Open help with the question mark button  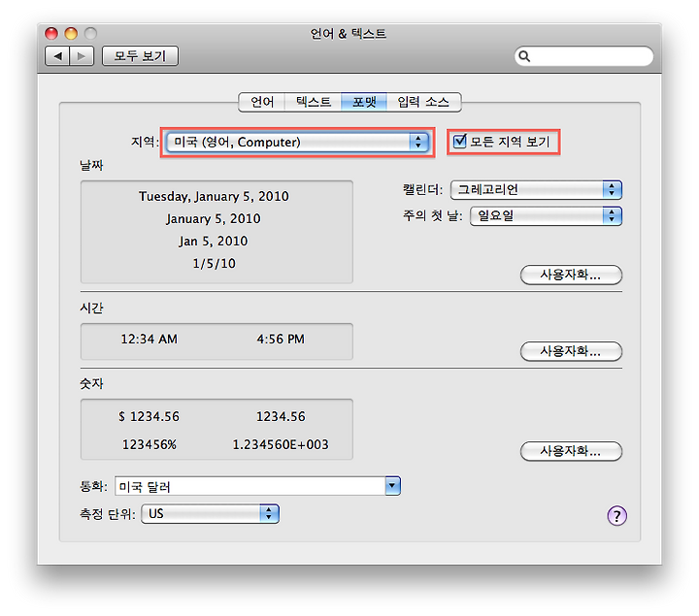617,516
